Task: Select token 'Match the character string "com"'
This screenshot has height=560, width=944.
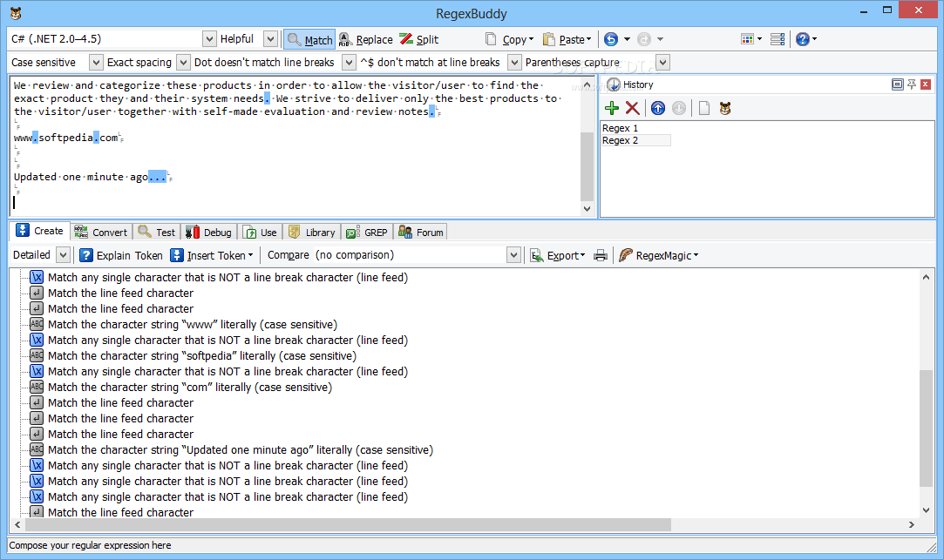Action: (x=190, y=388)
